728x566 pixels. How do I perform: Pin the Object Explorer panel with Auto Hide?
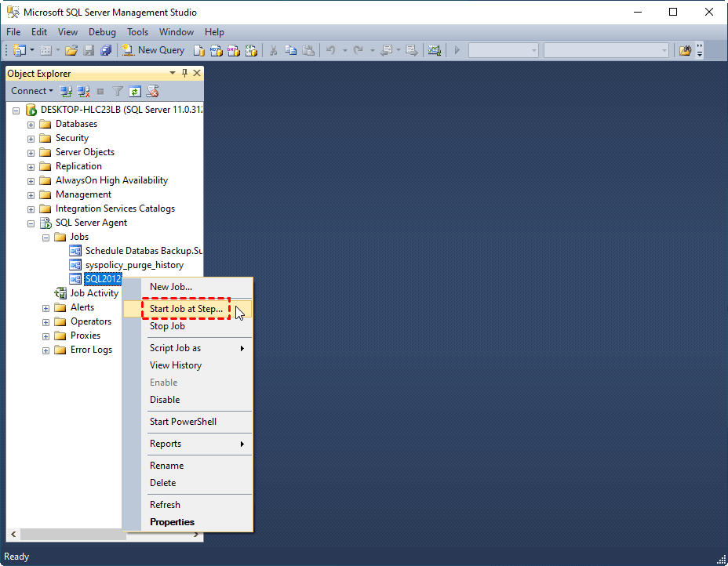click(x=185, y=73)
